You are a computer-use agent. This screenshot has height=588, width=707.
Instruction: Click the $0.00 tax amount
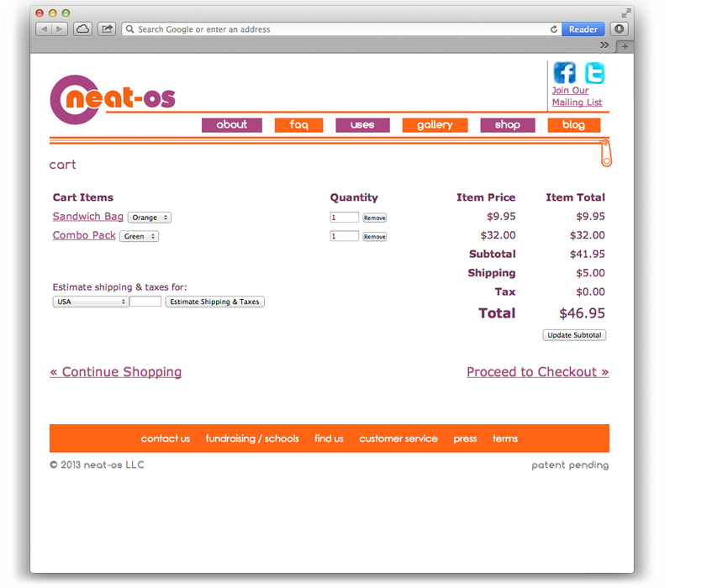click(590, 292)
